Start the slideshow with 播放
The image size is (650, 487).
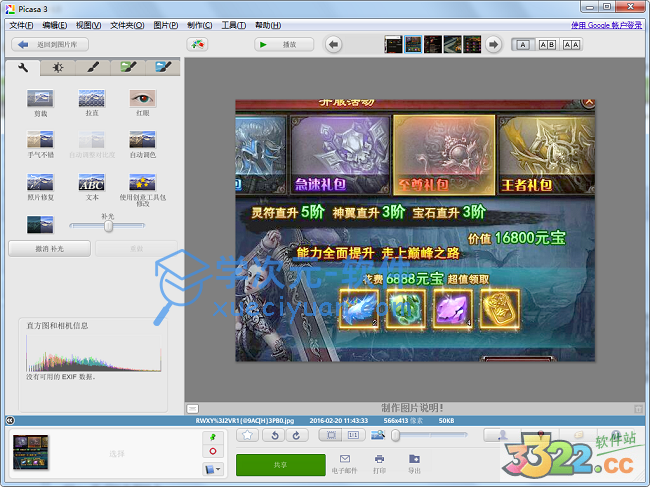pos(284,44)
